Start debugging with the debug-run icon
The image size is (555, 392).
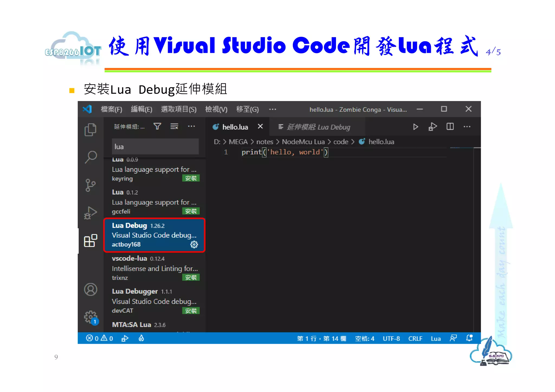point(433,127)
